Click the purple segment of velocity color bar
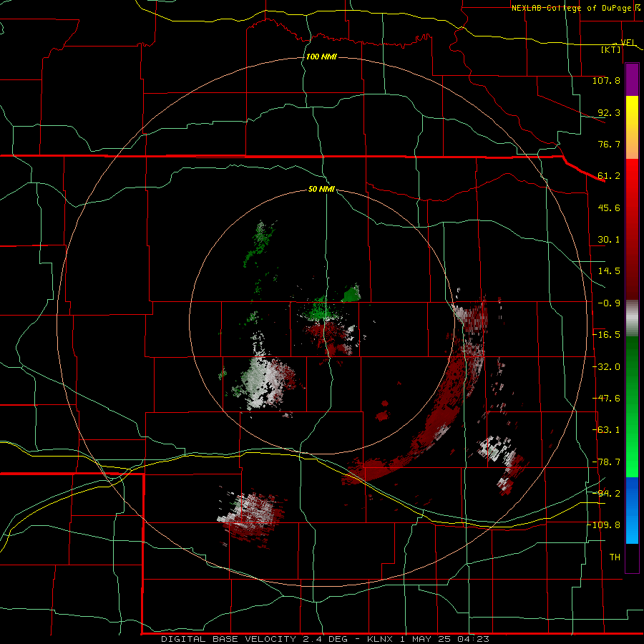 pyautogui.click(x=632, y=80)
